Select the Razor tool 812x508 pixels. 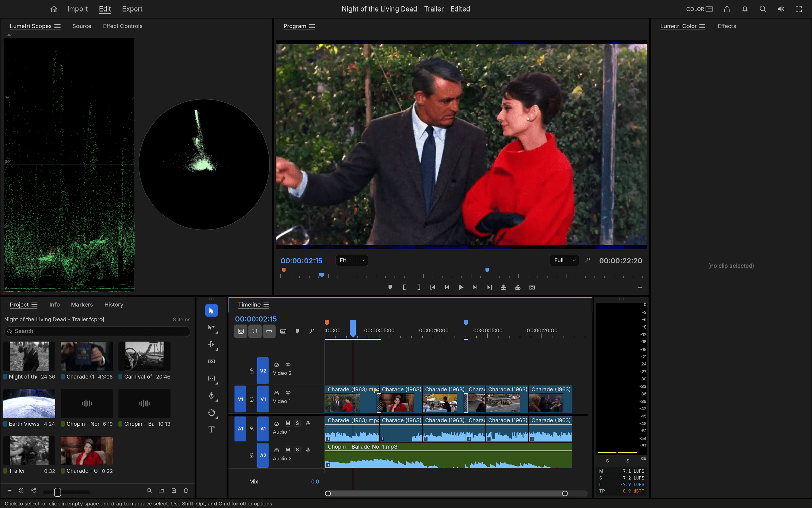[x=211, y=361]
